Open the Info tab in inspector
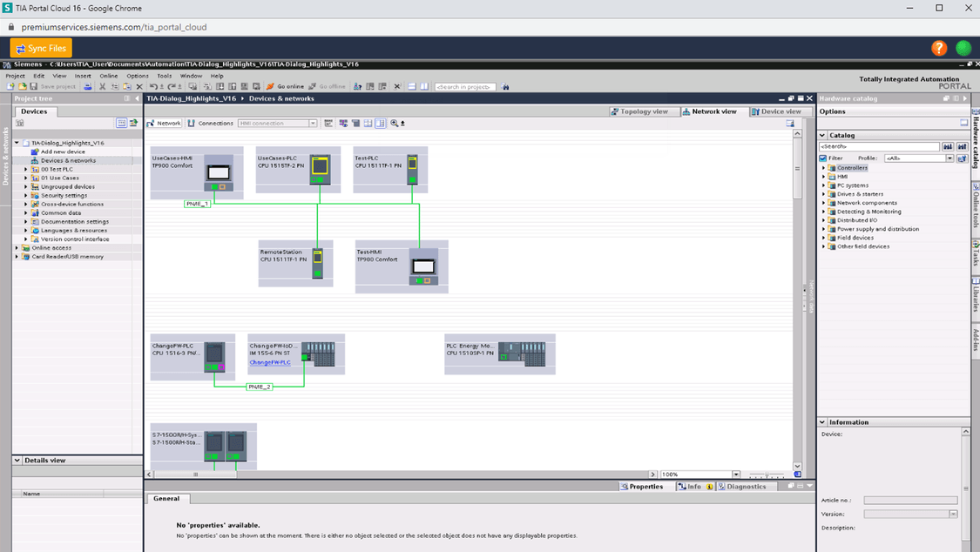This screenshot has height=552, width=980. [x=694, y=487]
